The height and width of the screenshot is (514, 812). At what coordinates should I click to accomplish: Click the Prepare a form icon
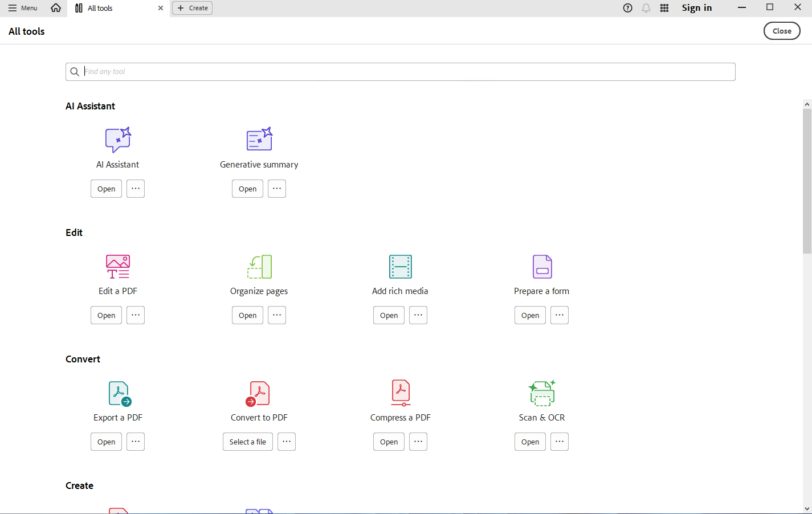coord(542,267)
